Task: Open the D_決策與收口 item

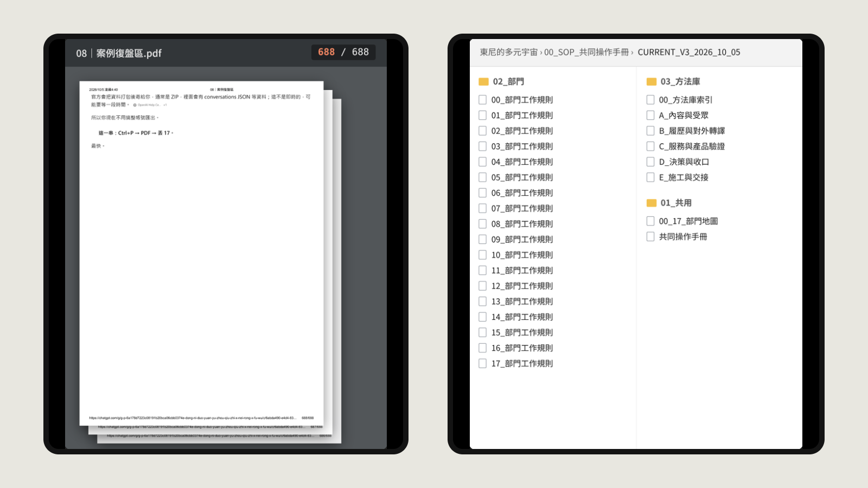Action: point(684,162)
